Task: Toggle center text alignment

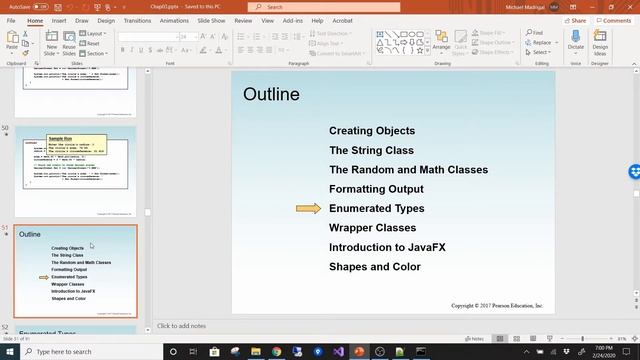Action: click(250, 50)
